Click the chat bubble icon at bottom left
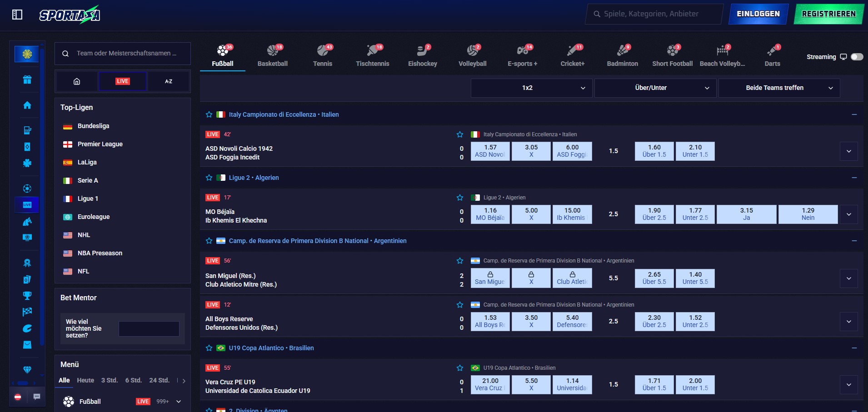This screenshot has height=412, width=868. click(37, 397)
